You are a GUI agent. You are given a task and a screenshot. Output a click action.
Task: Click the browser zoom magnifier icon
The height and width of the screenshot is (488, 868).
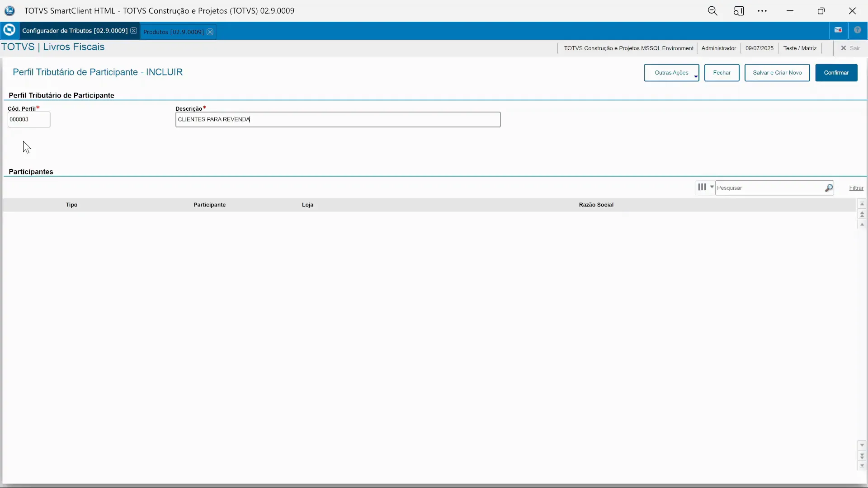click(x=712, y=11)
